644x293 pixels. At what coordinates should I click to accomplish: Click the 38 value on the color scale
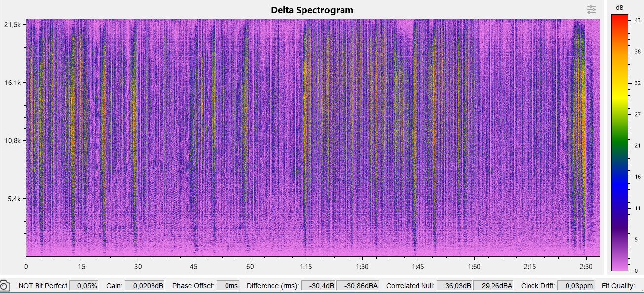click(637, 51)
